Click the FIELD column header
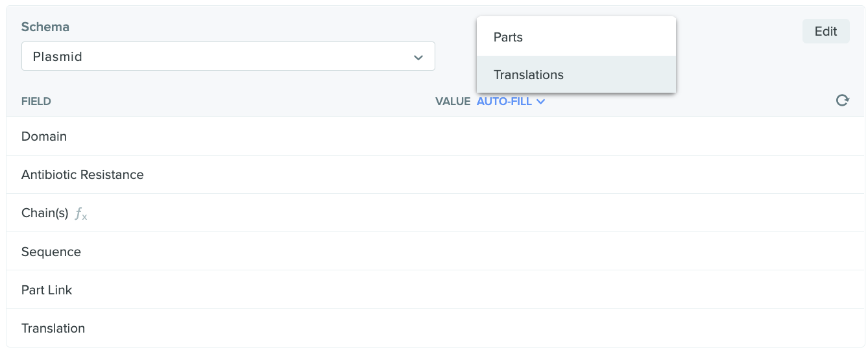 coord(36,101)
